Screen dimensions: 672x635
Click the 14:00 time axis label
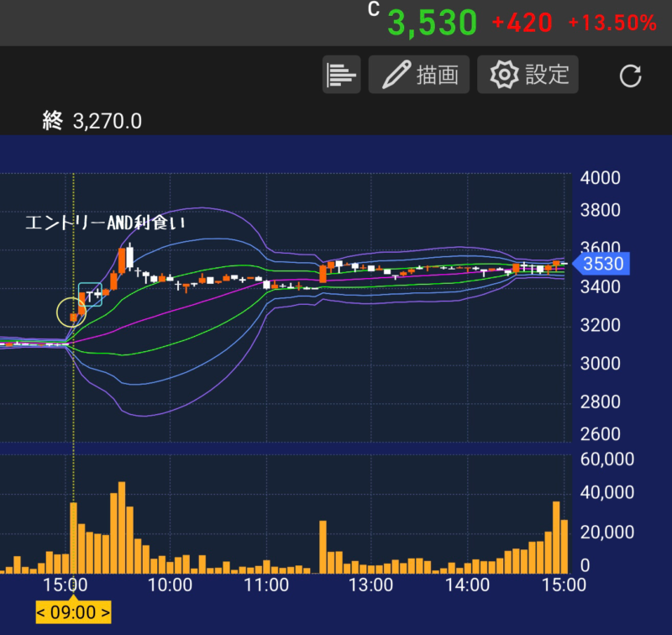tap(467, 585)
